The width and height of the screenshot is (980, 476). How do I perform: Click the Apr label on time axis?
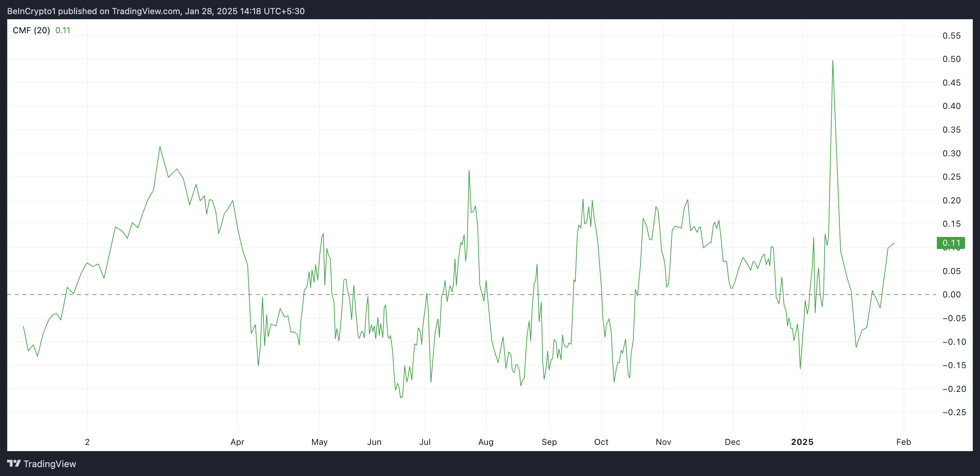coord(237,442)
